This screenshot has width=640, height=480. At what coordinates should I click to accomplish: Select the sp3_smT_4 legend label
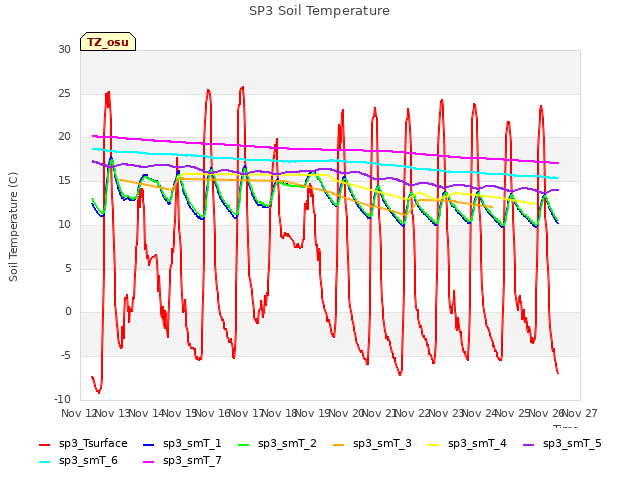(x=477, y=444)
